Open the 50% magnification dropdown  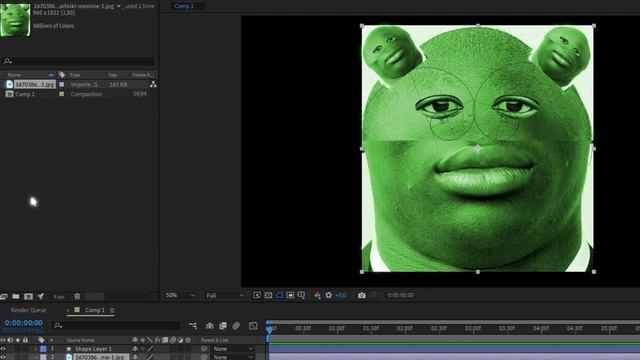(180, 295)
